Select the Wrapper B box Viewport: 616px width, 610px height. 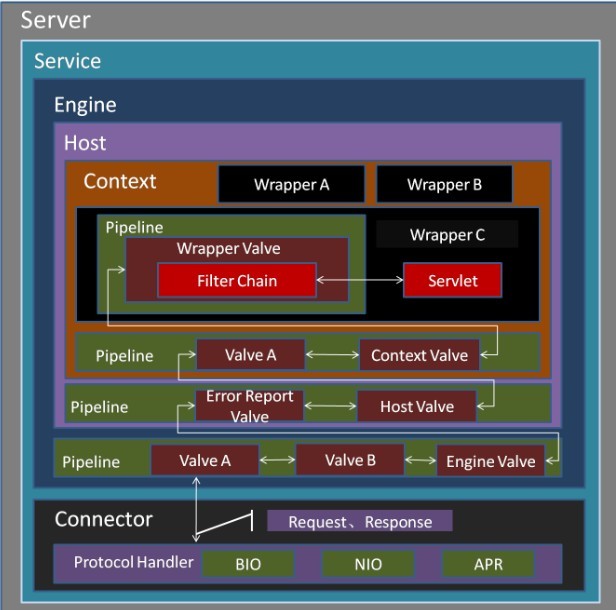pos(444,184)
